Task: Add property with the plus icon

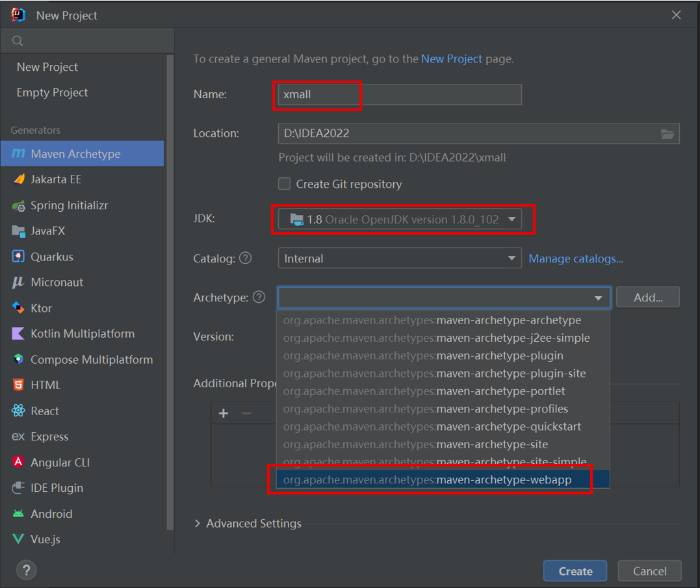Action: 224,414
